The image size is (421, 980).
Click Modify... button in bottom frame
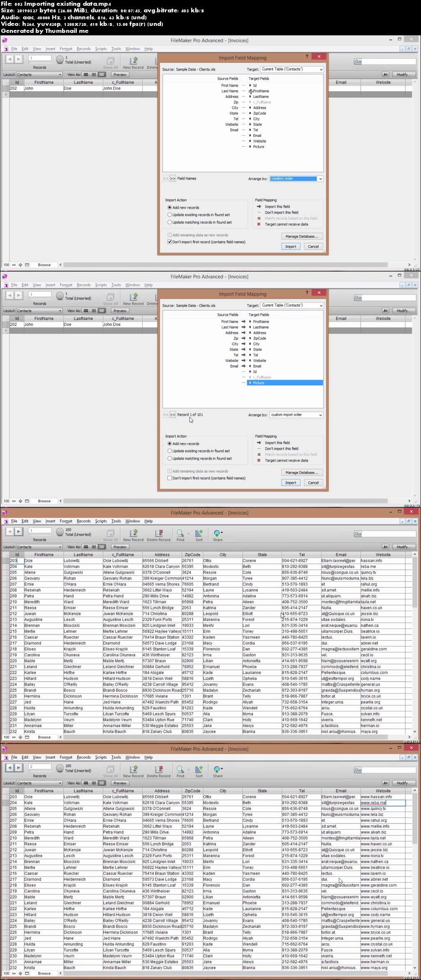(403, 783)
